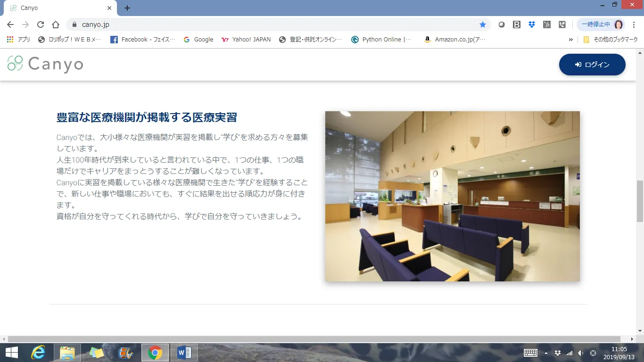644x362 pixels.
Task: Click the ログイン button
Action: point(592,65)
